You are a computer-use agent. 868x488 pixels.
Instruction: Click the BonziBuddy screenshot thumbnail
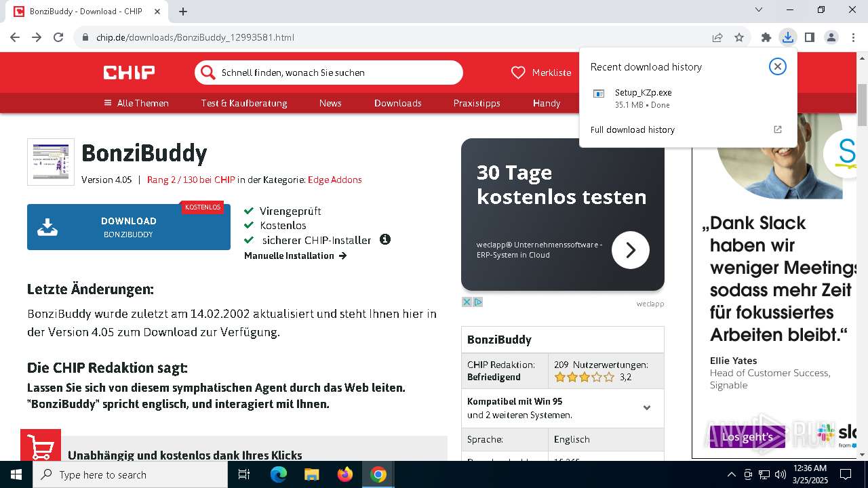pyautogui.click(x=51, y=162)
